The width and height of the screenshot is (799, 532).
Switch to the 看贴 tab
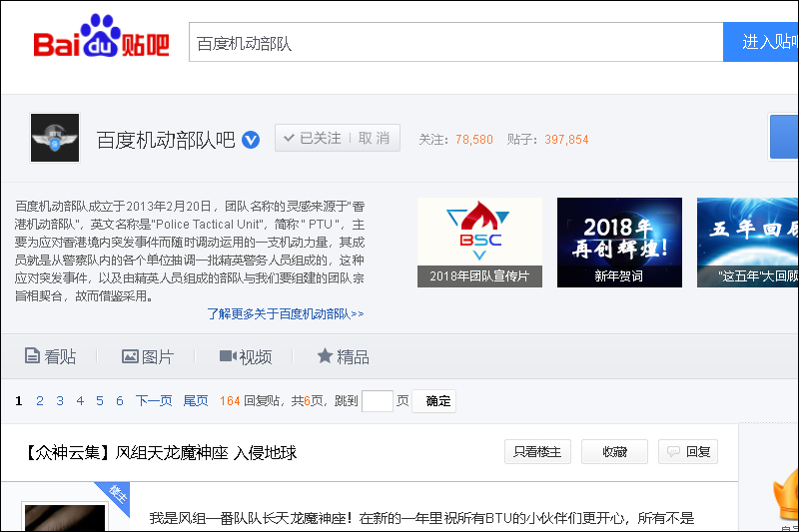pyautogui.click(x=51, y=356)
